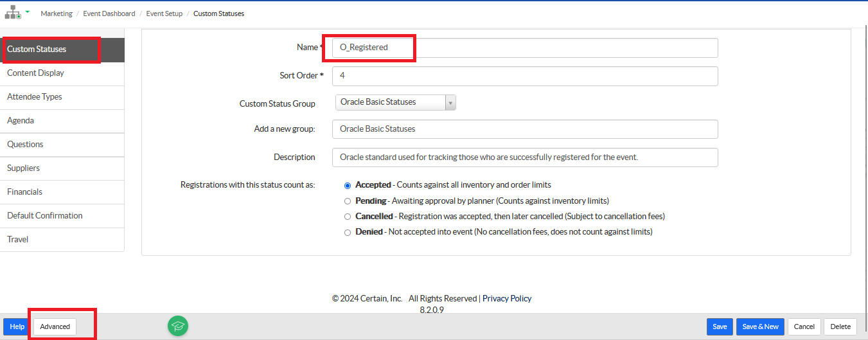Click into the Sort Order field
Viewport: 868px width, 340px height.
click(524, 76)
